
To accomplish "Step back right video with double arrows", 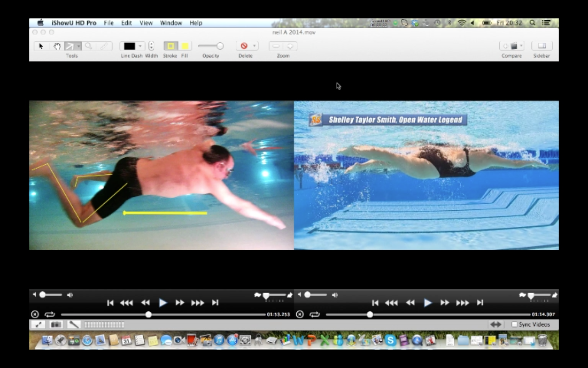I will 411,303.
